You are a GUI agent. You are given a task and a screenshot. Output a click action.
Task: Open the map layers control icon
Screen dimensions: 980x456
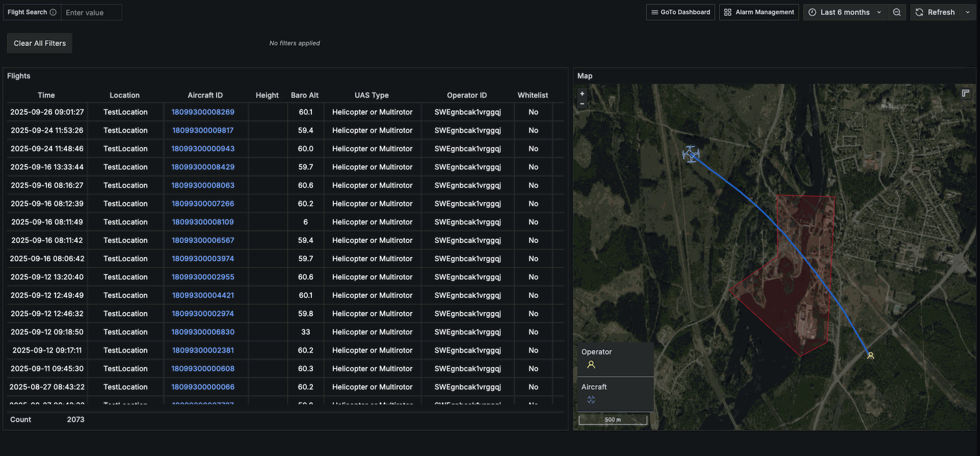(965, 93)
